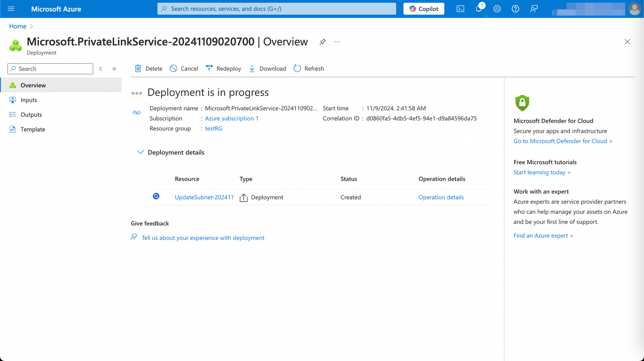Cancel the running deployment
This screenshot has height=361, width=644.
(184, 68)
